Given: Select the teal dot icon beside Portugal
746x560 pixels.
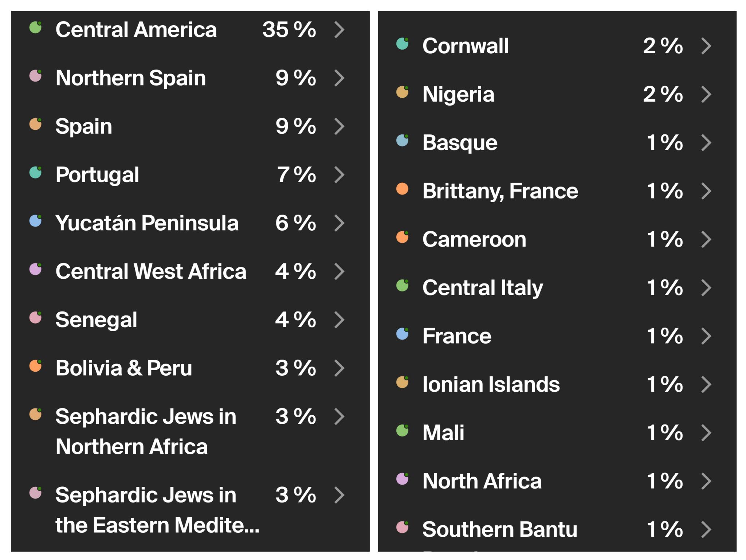Looking at the screenshot, I should (x=36, y=172).
